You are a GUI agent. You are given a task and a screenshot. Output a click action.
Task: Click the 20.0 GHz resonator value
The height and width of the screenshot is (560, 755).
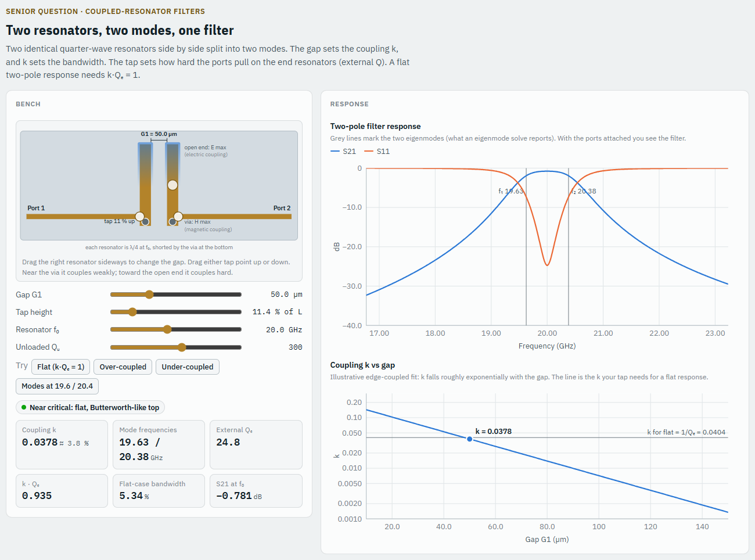pyautogui.click(x=284, y=329)
